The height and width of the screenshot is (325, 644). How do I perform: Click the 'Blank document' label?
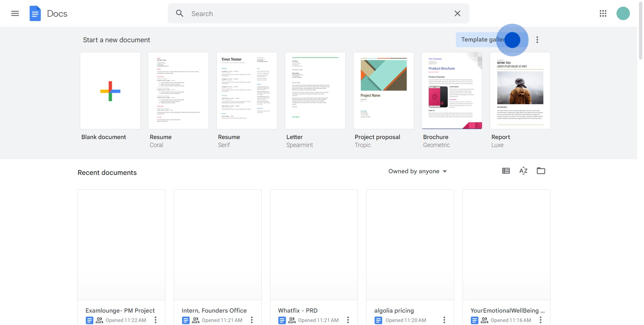pos(104,137)
